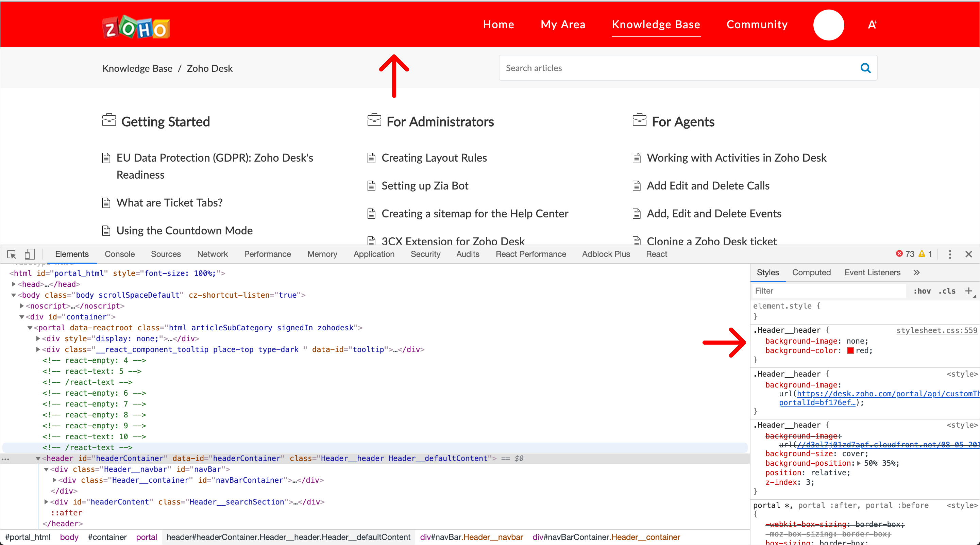980x545 pixels.
Task: Open the Computed styles tab
Action: 811,272
